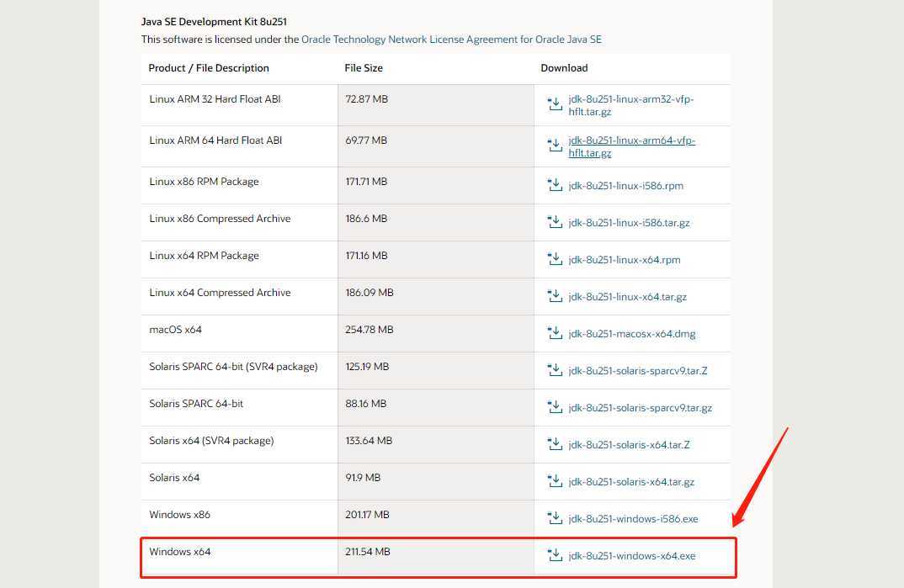The width and height of the screenshot is (904, 588).
Task: Click download icon for jdk-8u251-linux-arm64-vfp-hflt.tar.gz
Action: [x=555, y=146]
